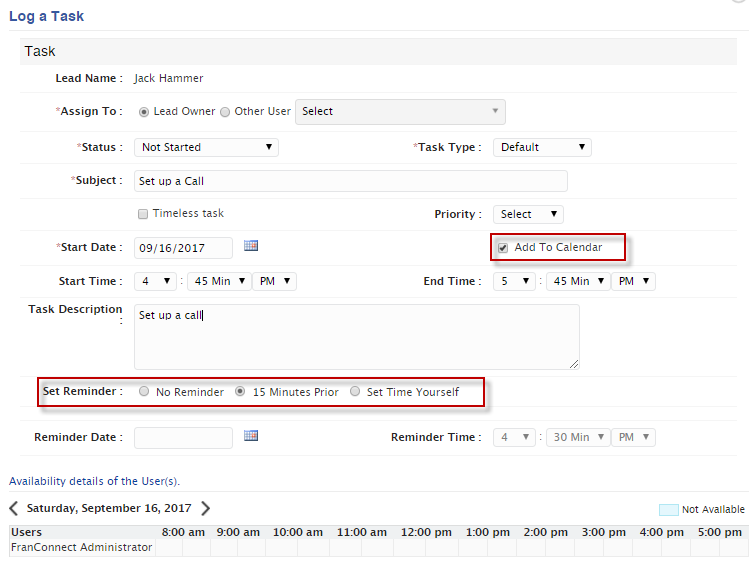Select Lead Owner radio button
The width and height of the screenshot is (751, 562).
[x=144, y=112]
